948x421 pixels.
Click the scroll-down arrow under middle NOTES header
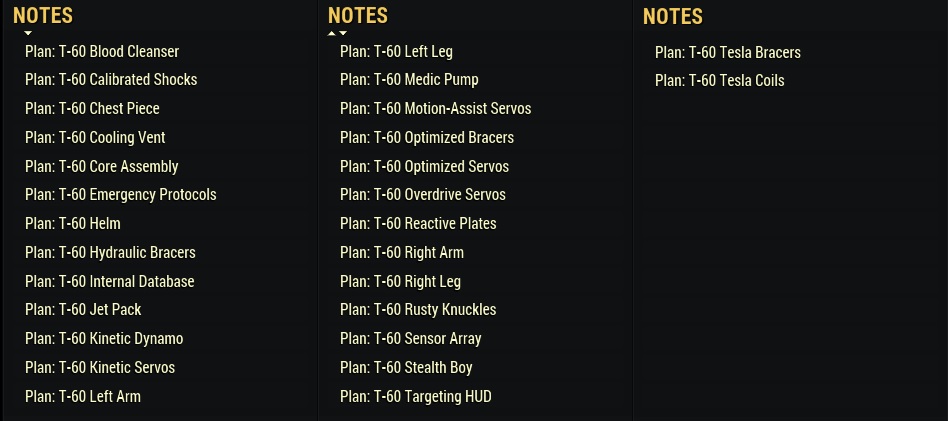[x=343, y=33]
